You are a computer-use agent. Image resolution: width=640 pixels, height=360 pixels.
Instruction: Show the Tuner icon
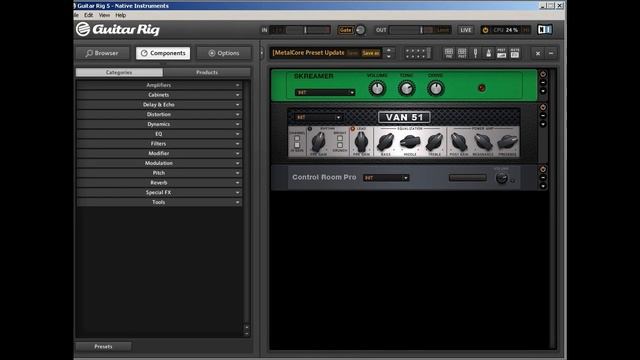pyautogui.click(x=476, y=53)
